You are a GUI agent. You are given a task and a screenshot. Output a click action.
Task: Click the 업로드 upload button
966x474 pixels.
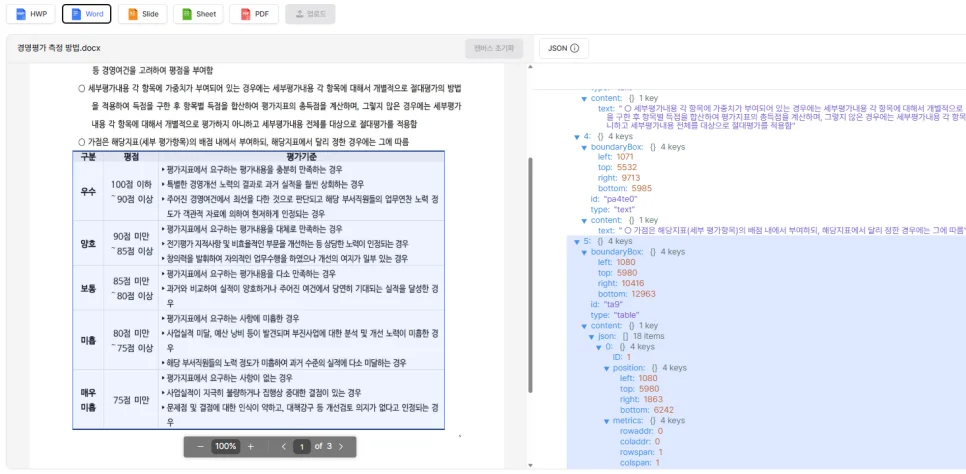click(x=310, y=14)
